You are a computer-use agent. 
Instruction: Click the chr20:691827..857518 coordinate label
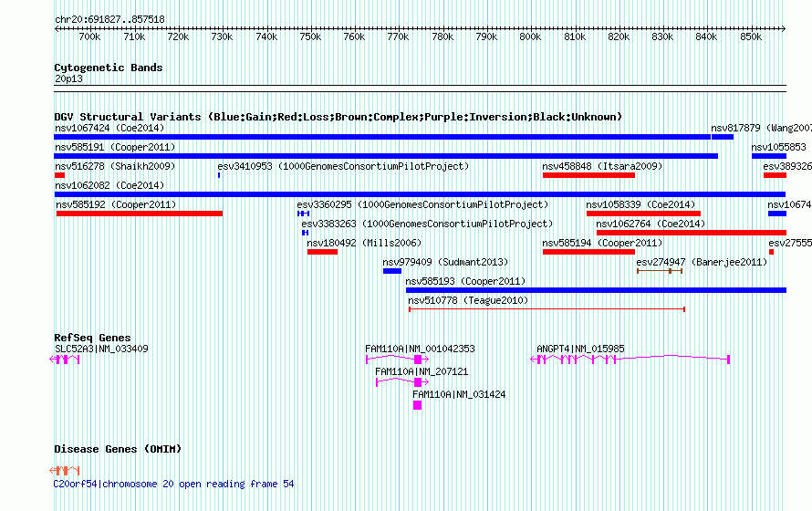[x=109, y=20]
